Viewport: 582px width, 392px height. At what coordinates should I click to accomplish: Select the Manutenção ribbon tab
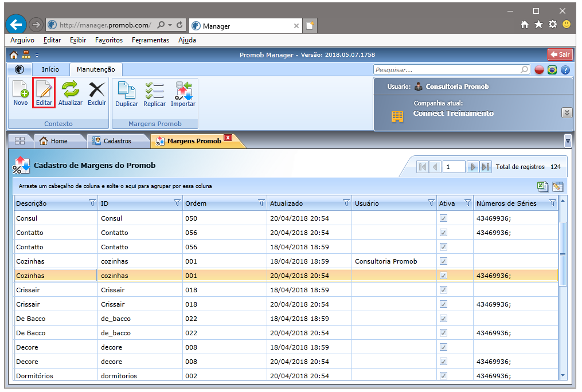(96, 69)
